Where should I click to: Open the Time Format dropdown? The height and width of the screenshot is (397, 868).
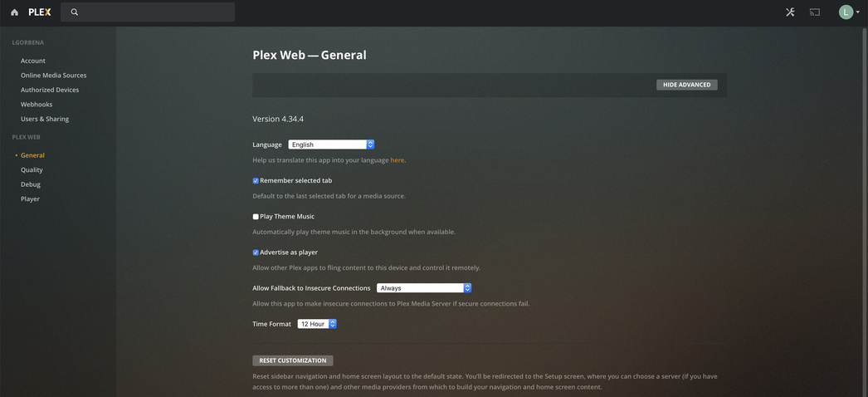[317, 324]
